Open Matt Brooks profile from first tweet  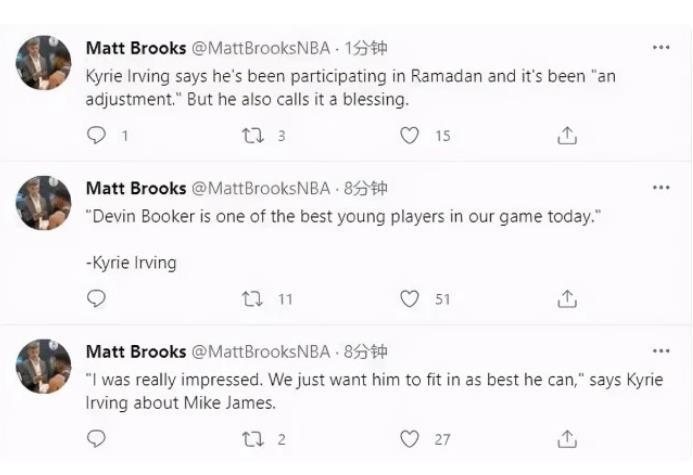pos(136,47)
